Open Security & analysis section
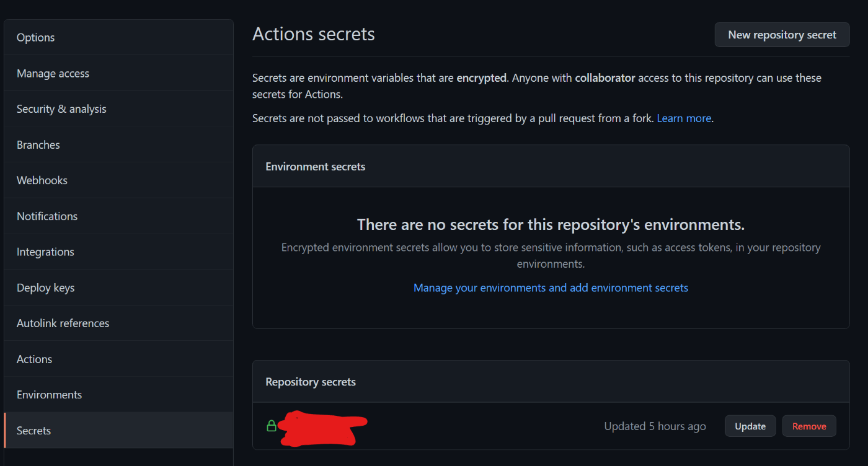 (118, 109)
